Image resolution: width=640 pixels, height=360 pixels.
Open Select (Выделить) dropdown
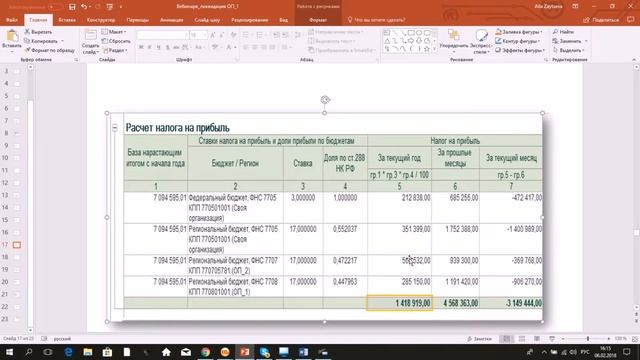click(568, 50)
